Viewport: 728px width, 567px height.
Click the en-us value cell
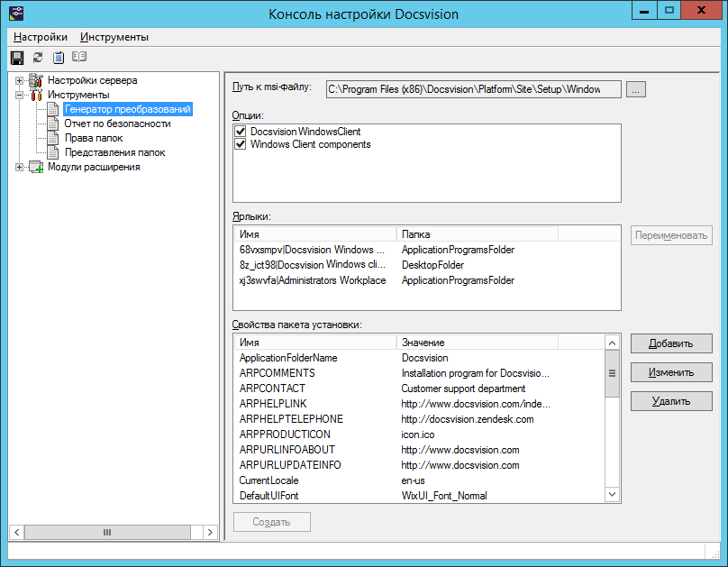(414, 480)
